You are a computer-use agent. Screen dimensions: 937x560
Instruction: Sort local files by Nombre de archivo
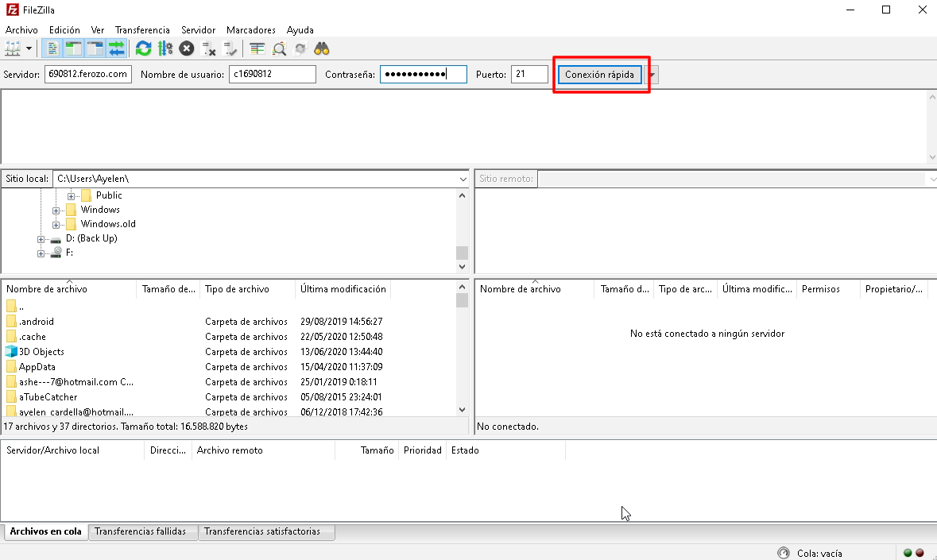click(x=68, y=289)
